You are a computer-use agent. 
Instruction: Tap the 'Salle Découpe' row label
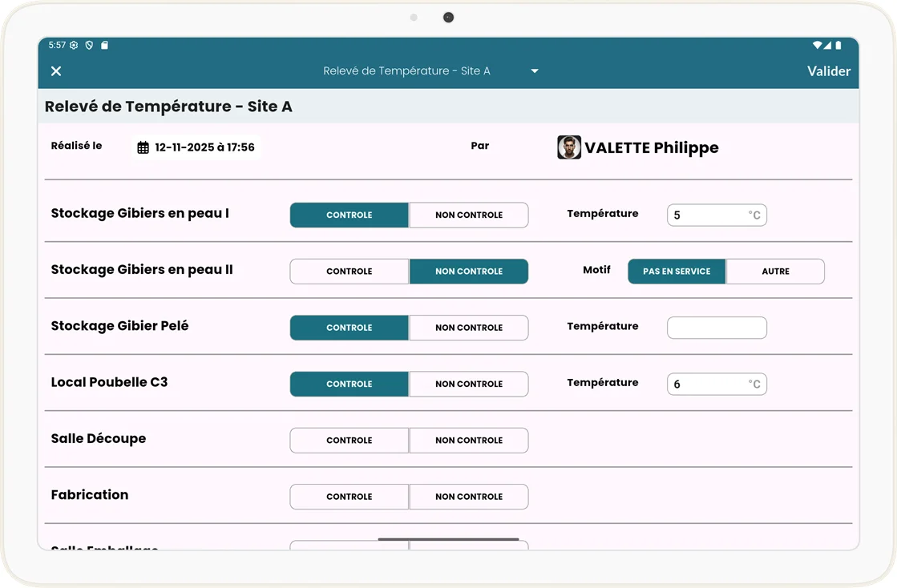(x=99, y=438)
